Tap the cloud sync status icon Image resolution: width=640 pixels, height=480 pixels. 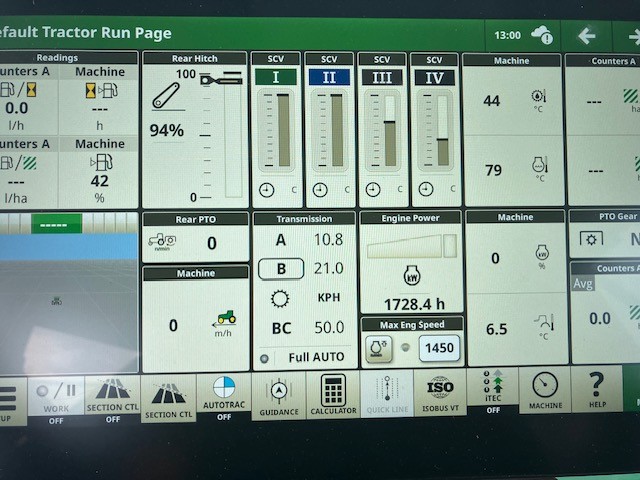(x=541, y=35)
